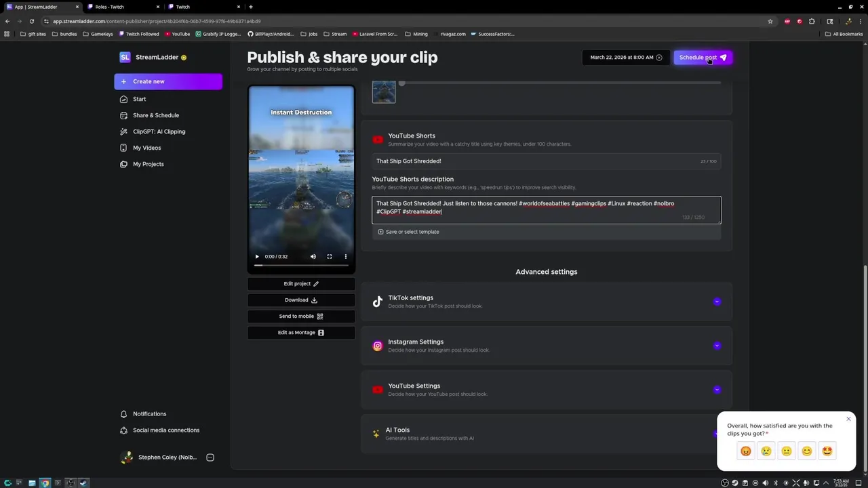Click the Schedule post button
Image resolution: width=868 pixels, height=488 pixels.
click(x=703, y=58)
